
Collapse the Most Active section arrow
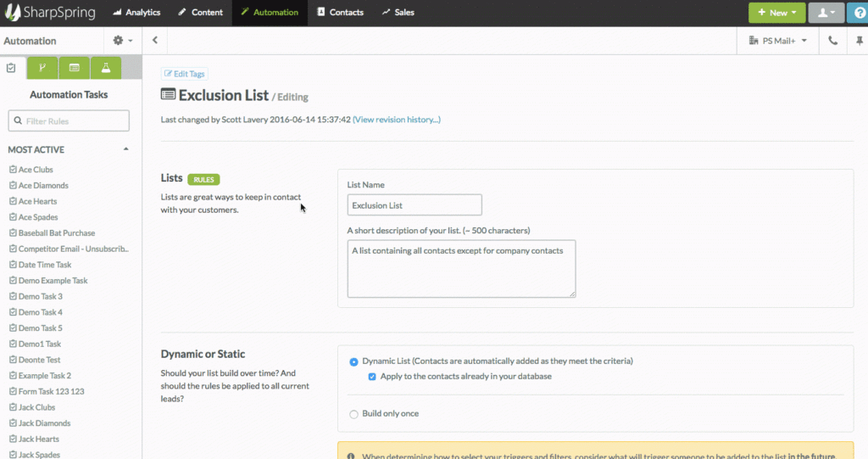[126, 149]
